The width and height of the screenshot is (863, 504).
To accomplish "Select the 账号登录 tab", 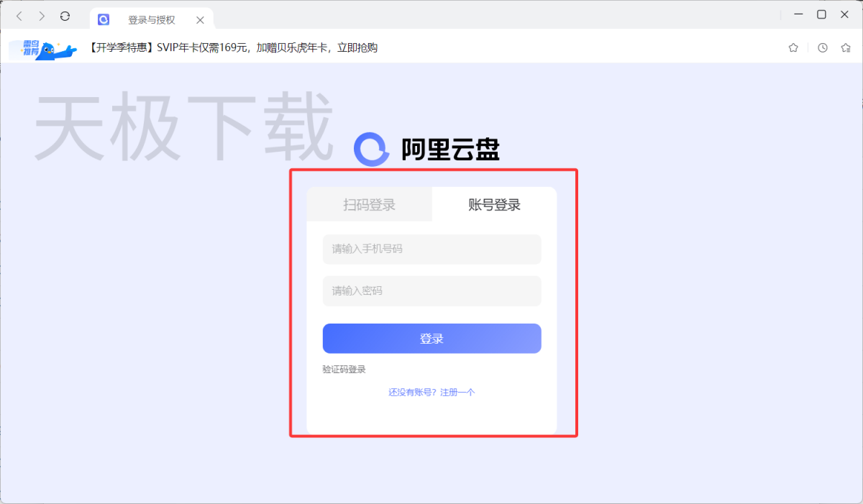I will coord(495,205).
